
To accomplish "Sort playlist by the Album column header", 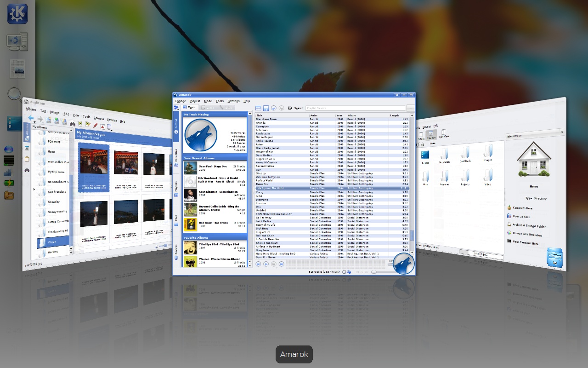I will pyautogui.click(x=367, y=115).
